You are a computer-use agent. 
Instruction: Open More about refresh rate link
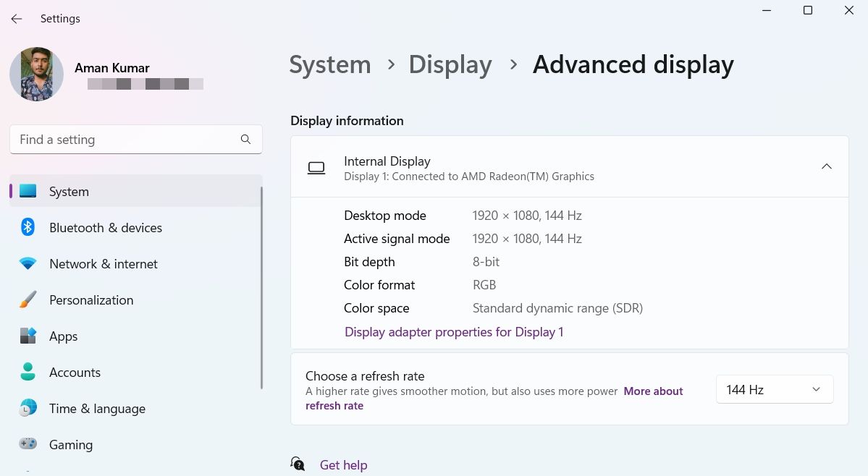(x=653, y=391)
